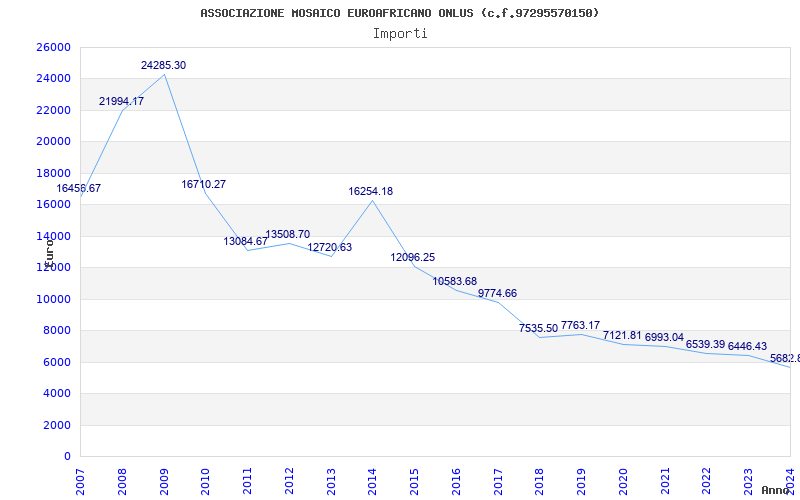The height and width of the screenshot is (500, 800).
Task: Select the data label 16710.27
Action: pos(204,184)
